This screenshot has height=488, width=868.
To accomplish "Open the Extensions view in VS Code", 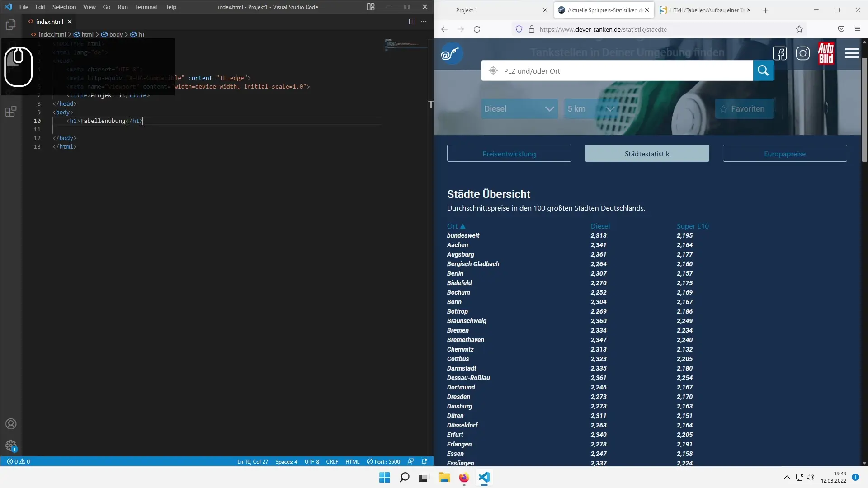I will click(x=11, y=111).
